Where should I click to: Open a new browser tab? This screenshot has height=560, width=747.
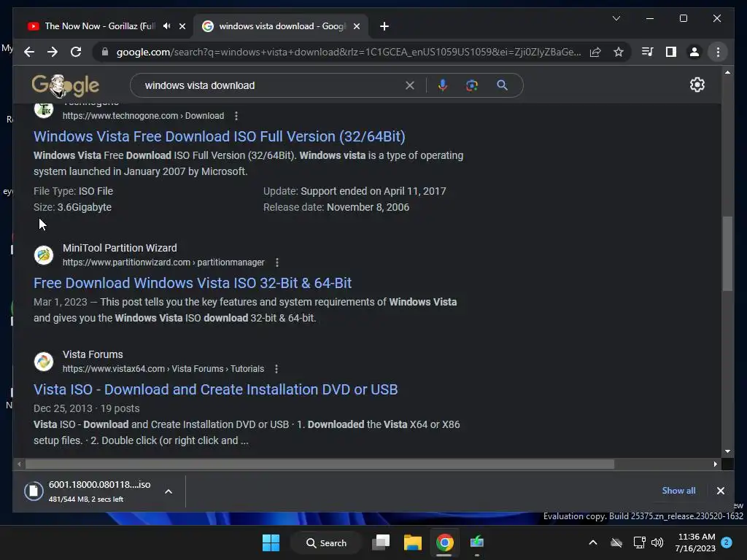(384, 26)
